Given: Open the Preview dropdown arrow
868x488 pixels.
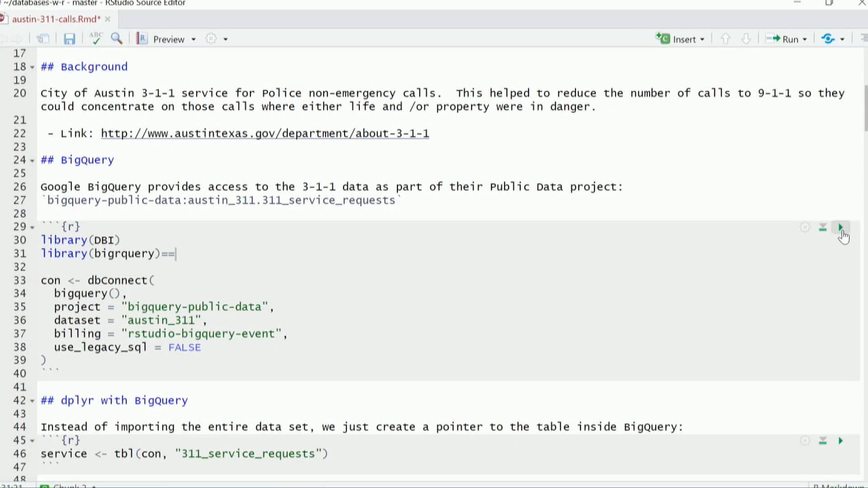Looking at the screenshot, I should pyautogui.click(x=193, y=39).
